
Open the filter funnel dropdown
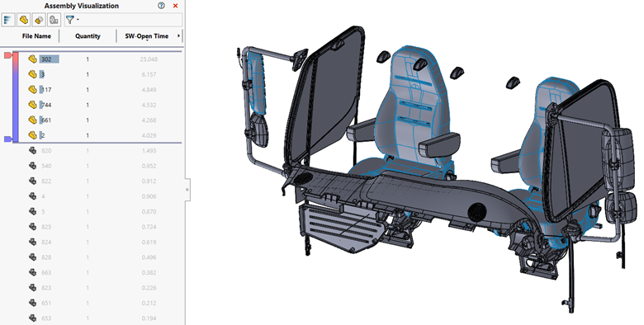(x=72, y=20)
